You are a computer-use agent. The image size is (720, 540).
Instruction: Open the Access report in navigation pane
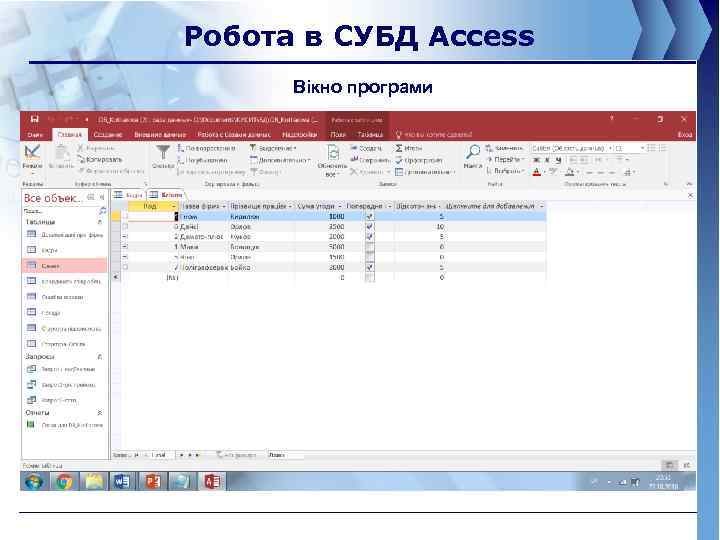65,425
